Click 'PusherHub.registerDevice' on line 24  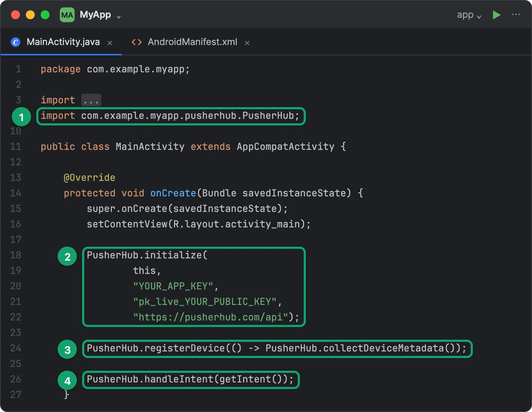[156, 348]
